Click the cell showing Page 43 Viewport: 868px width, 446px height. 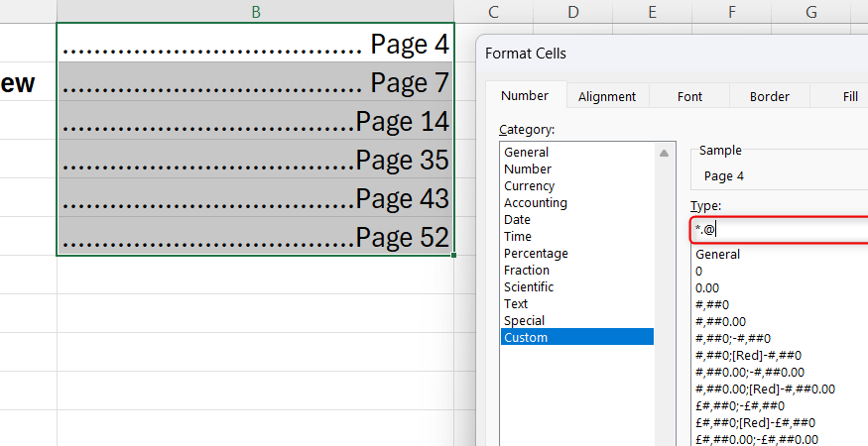255,197
